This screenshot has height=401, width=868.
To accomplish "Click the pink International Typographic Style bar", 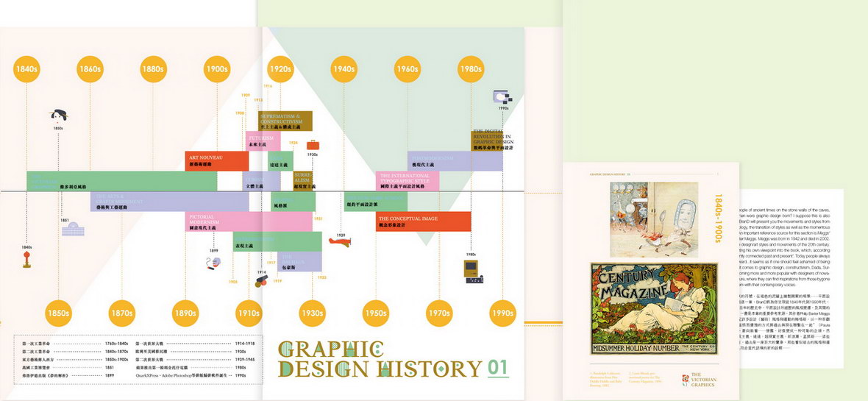I will 408,181.
